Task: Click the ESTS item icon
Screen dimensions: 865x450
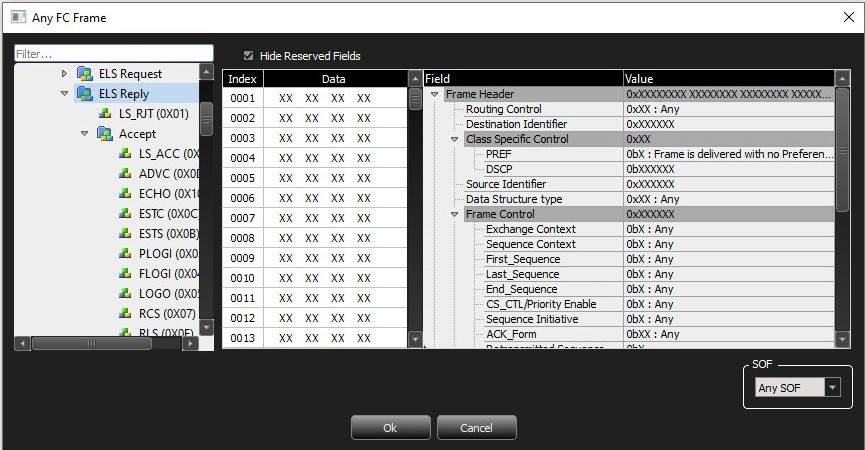Action: point(125,233)
